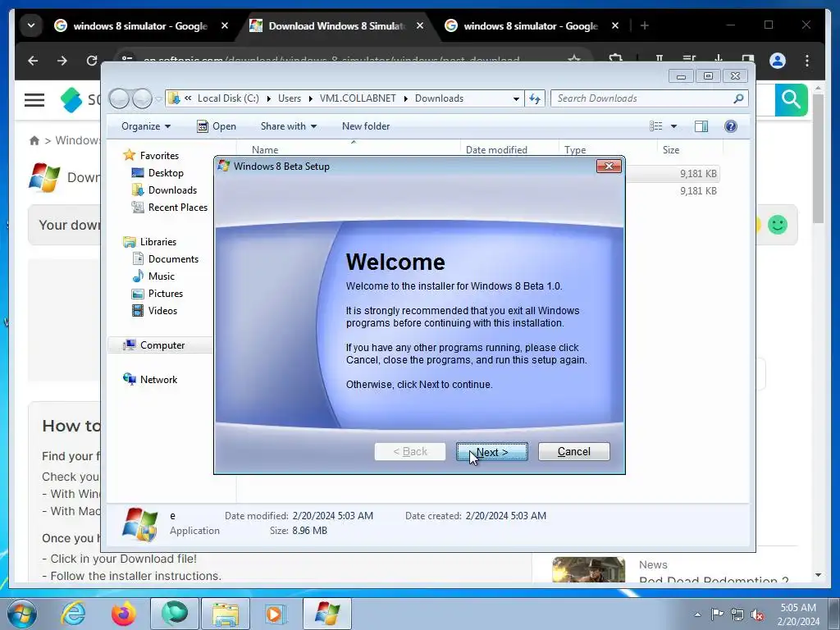This screenshot has height=630, width=840.
Task: Open the Pictures library
Action: click(x=166, y=293)
